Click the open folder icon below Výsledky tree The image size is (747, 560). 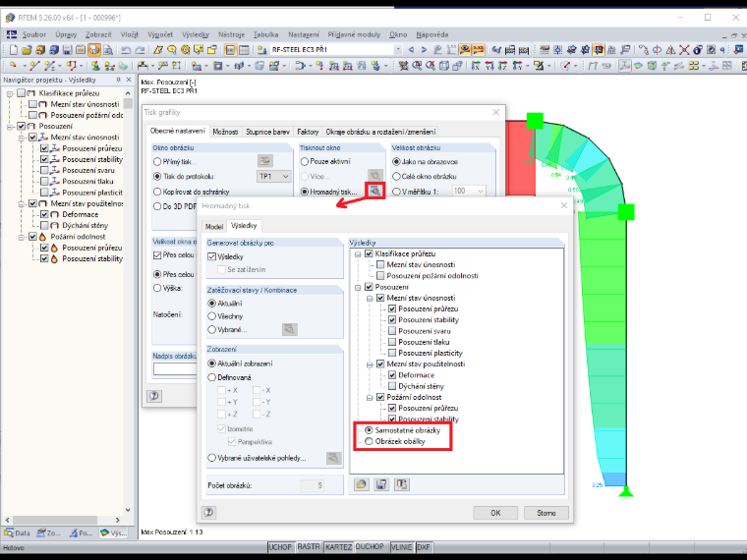click(362, 484)
